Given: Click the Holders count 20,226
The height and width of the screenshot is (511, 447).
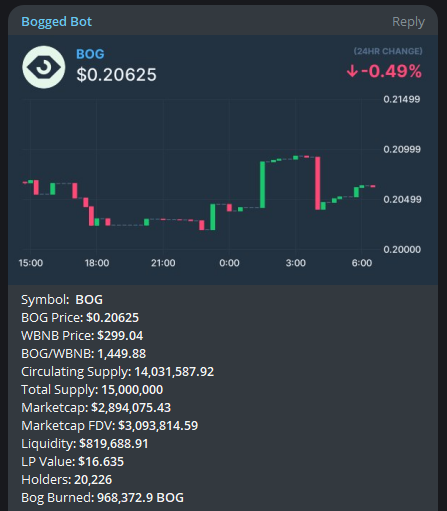Looking at the screenshot, I should pyautogui.click(x=93, y=480).
